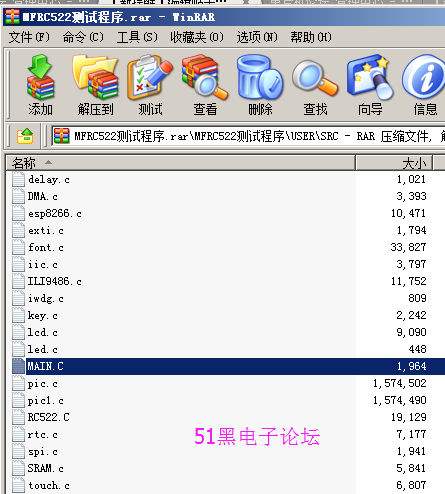The width and height of the screenshot is (445, 494).
Task: Open the Tools (工具) menu
Action: click(x=137, y=37)
